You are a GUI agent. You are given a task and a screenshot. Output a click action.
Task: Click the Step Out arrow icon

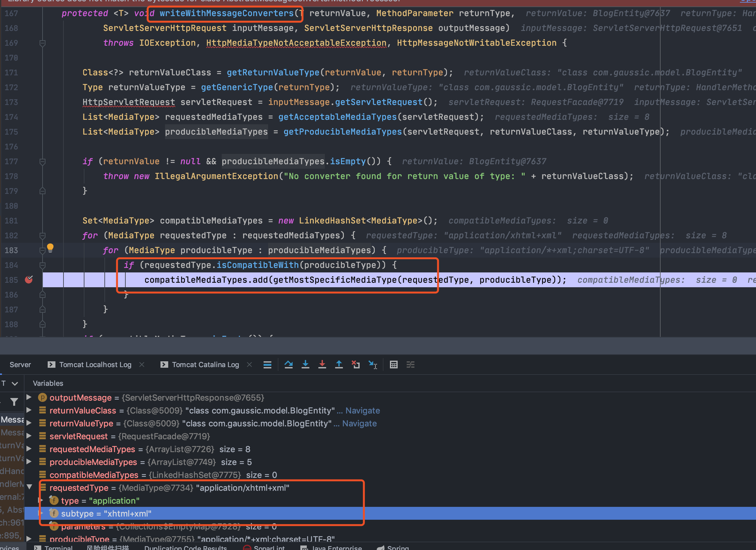pos(339,365)
